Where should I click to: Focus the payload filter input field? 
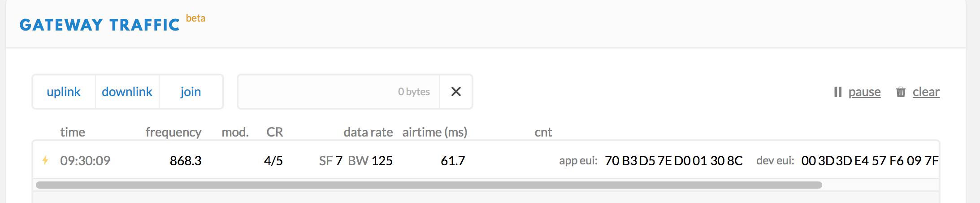(x=338, y=92)
